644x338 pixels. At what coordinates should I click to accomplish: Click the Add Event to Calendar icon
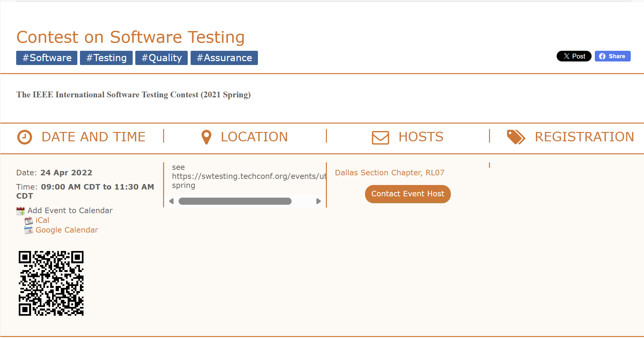point(20,211)
